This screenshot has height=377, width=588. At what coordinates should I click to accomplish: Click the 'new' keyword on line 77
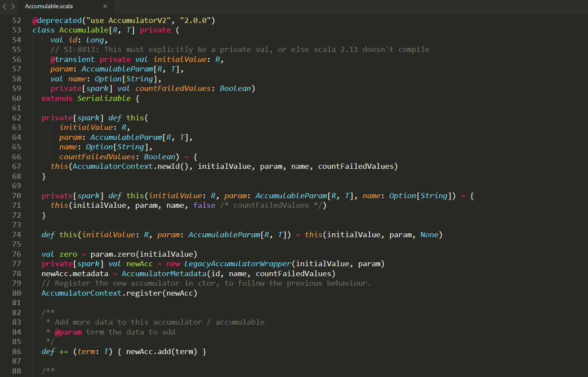[x=173, y=264]
